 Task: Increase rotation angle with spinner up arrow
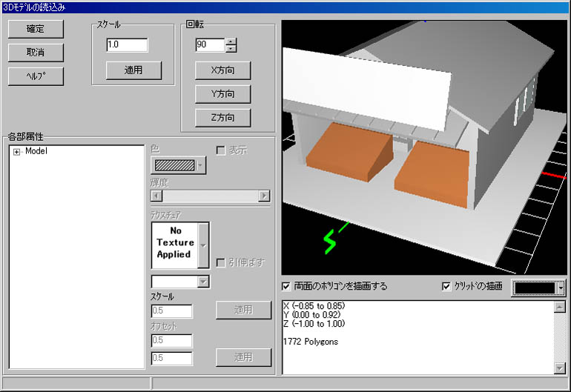231,41
